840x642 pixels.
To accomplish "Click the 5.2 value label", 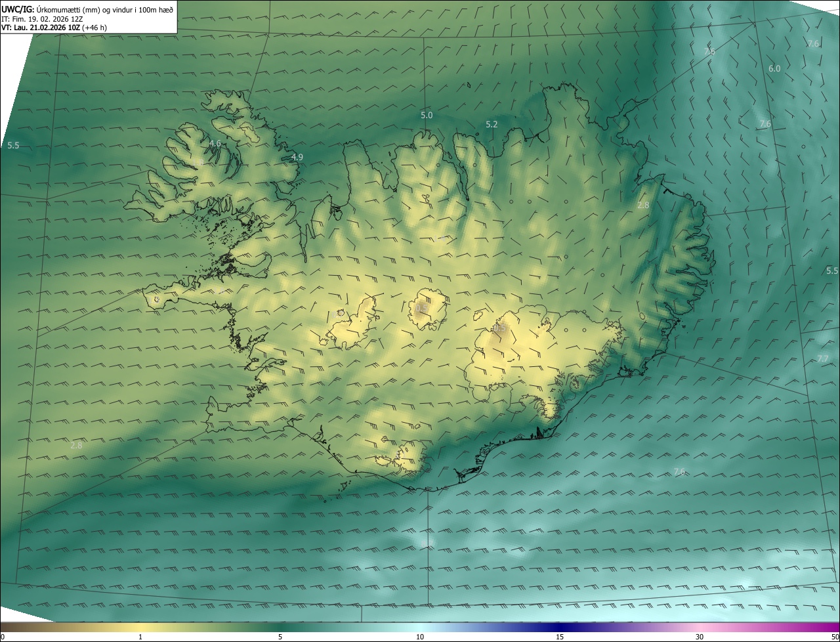I will [x=492, y=124].
